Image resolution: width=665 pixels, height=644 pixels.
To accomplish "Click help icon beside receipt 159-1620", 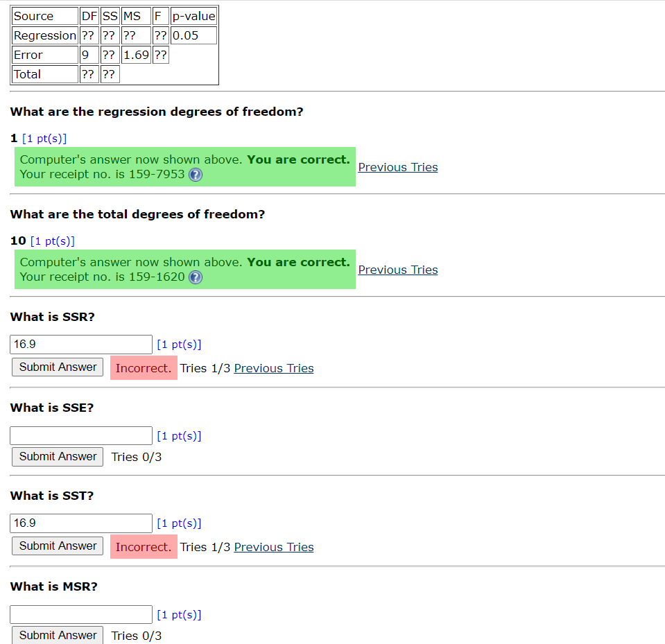I will tap(195, 277).
